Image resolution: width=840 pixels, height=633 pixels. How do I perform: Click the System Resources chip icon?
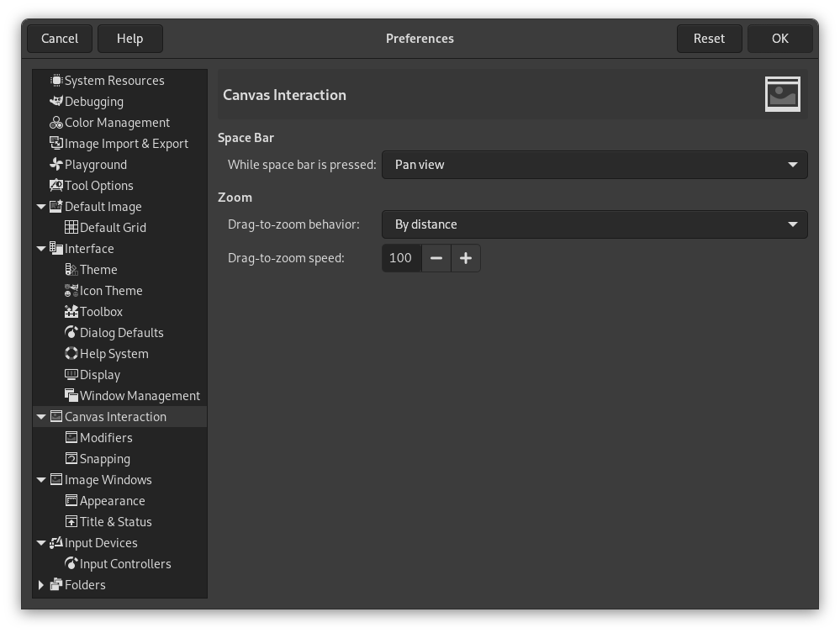(56, 80)
